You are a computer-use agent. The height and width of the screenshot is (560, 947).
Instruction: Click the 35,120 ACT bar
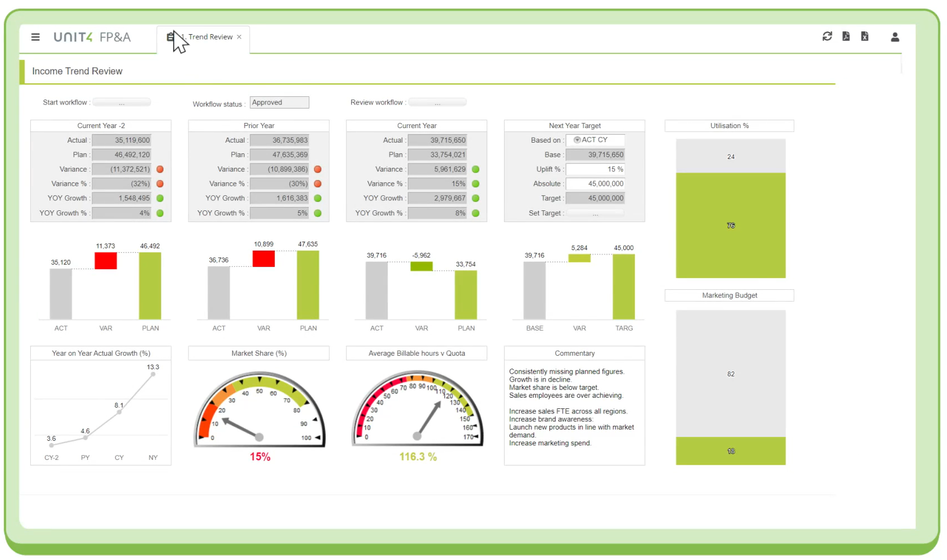click(x=61, y=294)
